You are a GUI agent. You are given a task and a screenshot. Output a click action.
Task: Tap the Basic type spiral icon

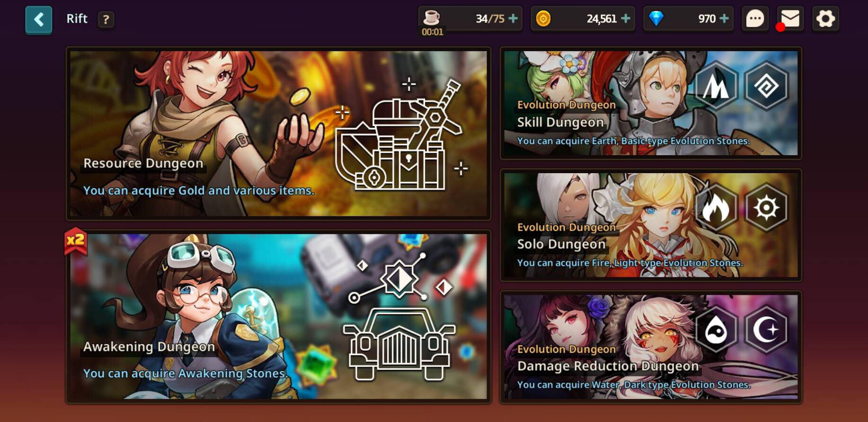coord(766,86)
